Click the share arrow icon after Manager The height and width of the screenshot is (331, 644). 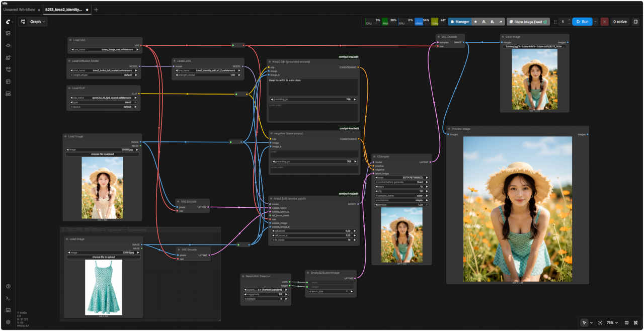pos(501,22)
